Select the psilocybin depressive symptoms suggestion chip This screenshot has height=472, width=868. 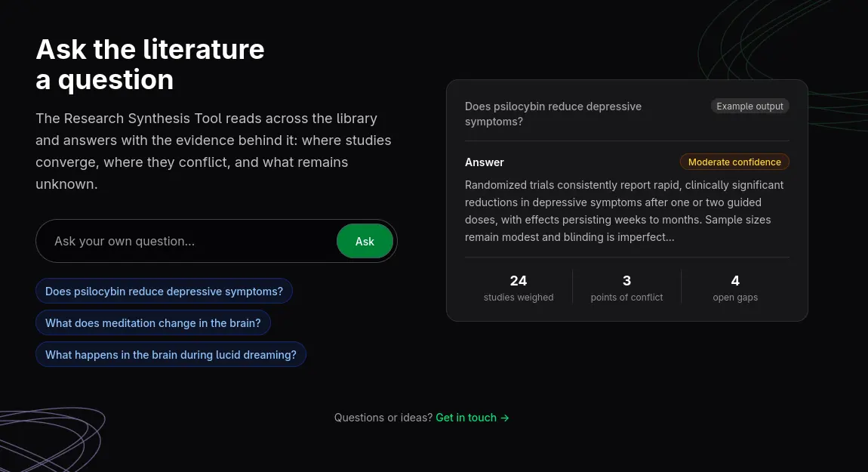tap(164, 291)
